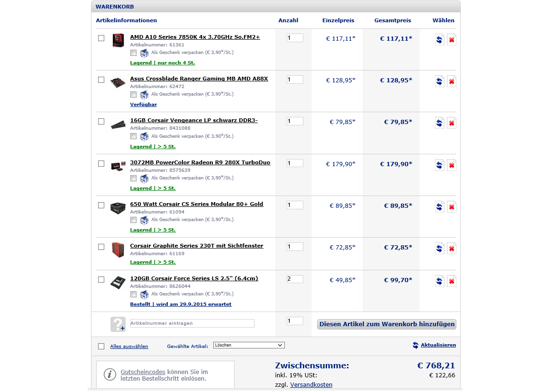
Task: Click the Aktualisieren link
Action: [x=438, y=345]
